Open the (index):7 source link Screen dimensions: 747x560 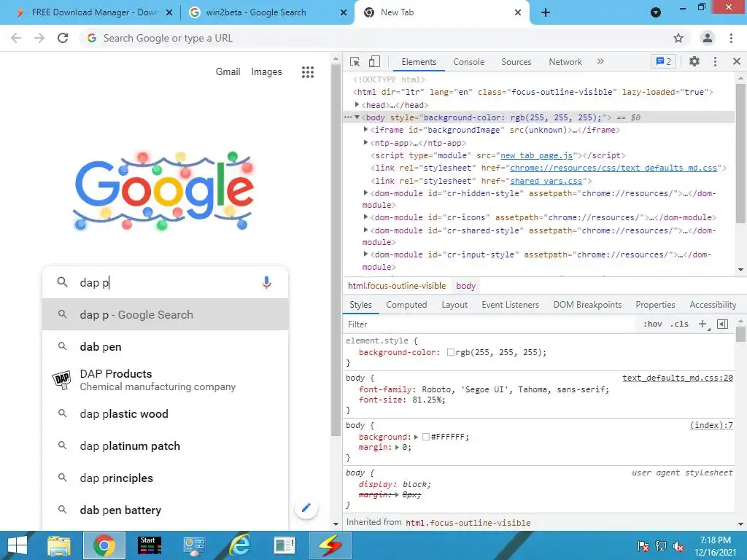[x=711, y=425]
